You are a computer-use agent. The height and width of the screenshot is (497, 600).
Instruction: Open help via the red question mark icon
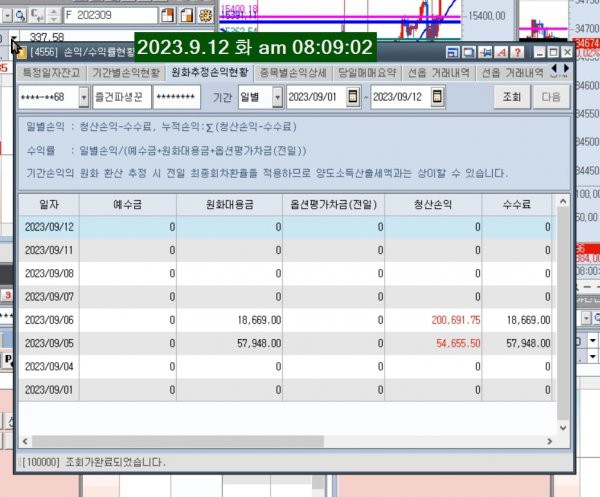pos(517,52)
